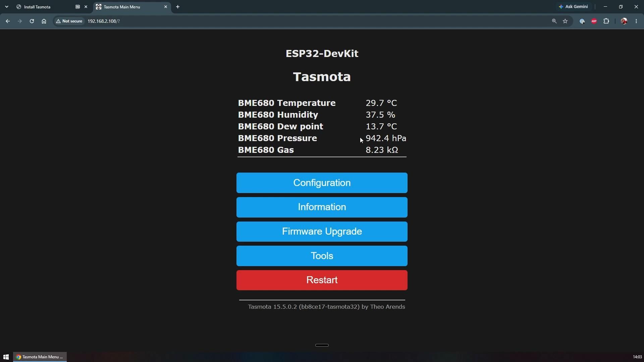Click the 8.23 kΩ gas value
This screenshot has height=362, width=644.
(382, 150)
